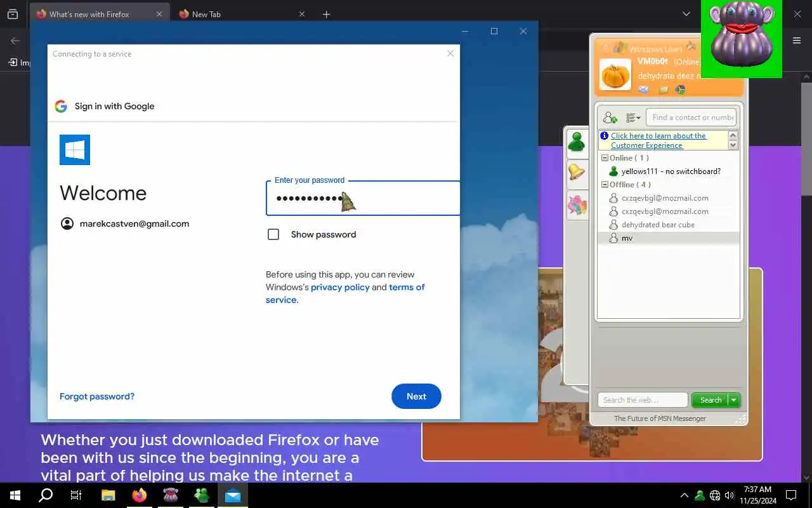Screen dimensions: 812x508
Task: Open the Windows Start menu
Action: click(x=15, y=495)
